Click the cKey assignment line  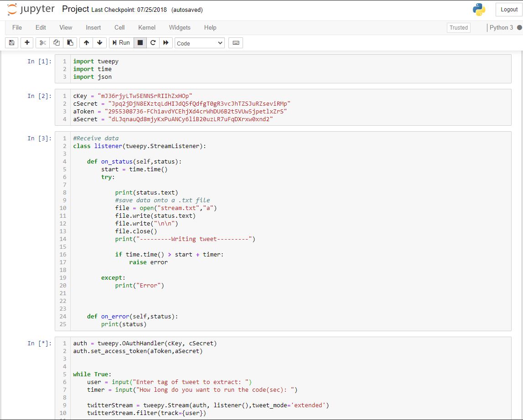(x=133, y=96)
